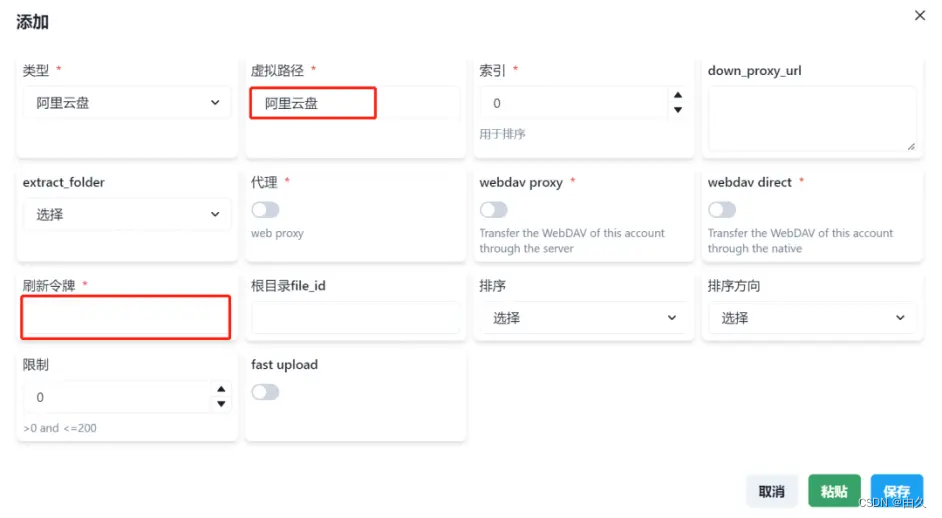Expand the extract_folder dropdown
The image size is (942, 518).
coord(127,214)
